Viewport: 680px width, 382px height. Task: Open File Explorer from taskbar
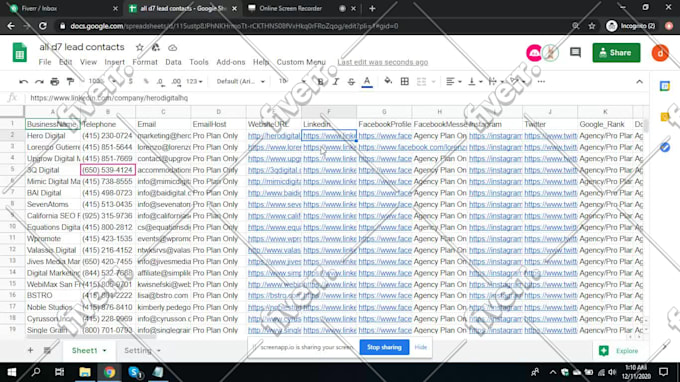pyautogui.click(x=85, y=372)
